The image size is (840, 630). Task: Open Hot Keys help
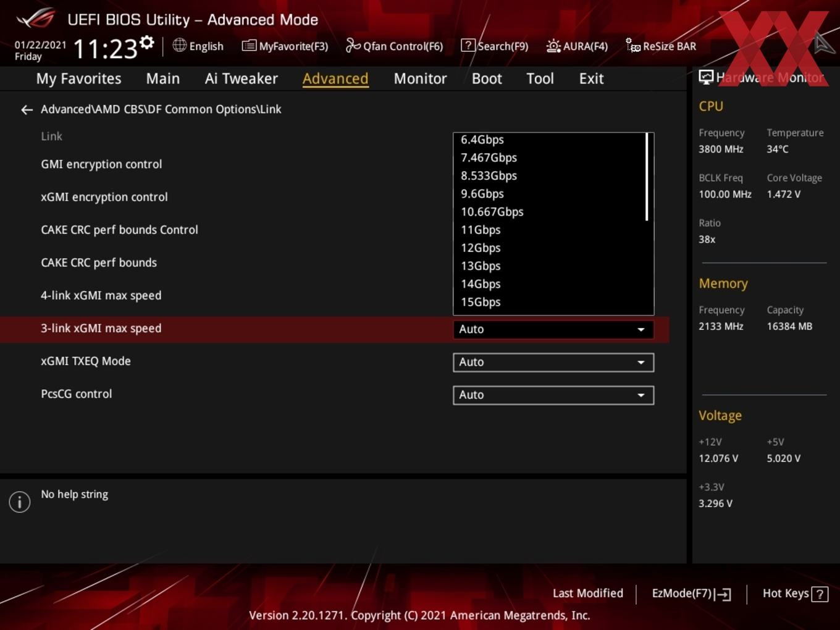(x=795, y=594)
